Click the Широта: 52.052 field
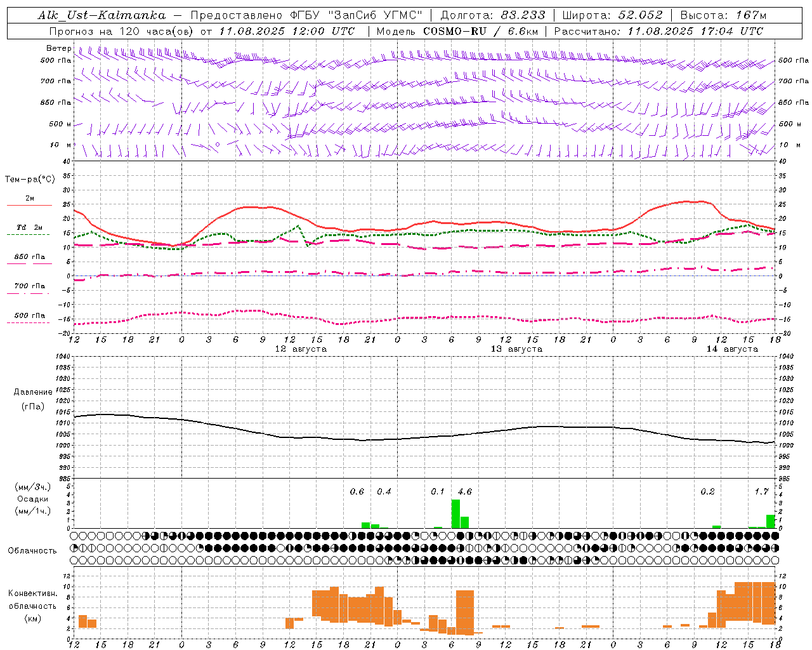The image size is (812, 650). [x=613, y=15]
